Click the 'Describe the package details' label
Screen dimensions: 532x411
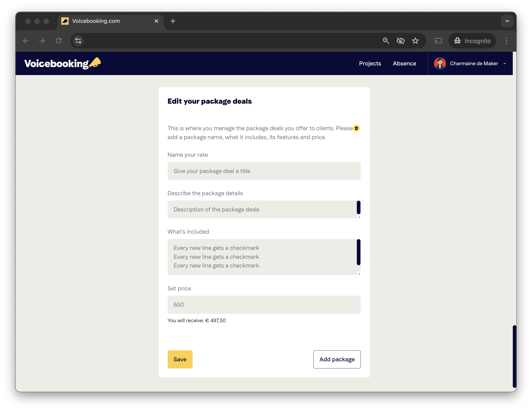(205, 193)
